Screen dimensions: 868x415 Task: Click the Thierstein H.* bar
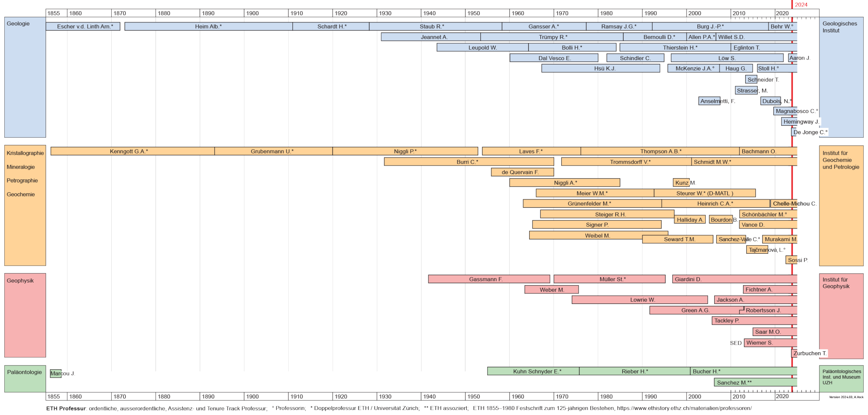point(675,48)
